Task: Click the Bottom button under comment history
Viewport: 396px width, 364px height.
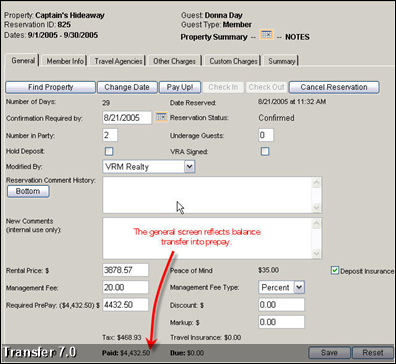Action: (x=28, y=191)
